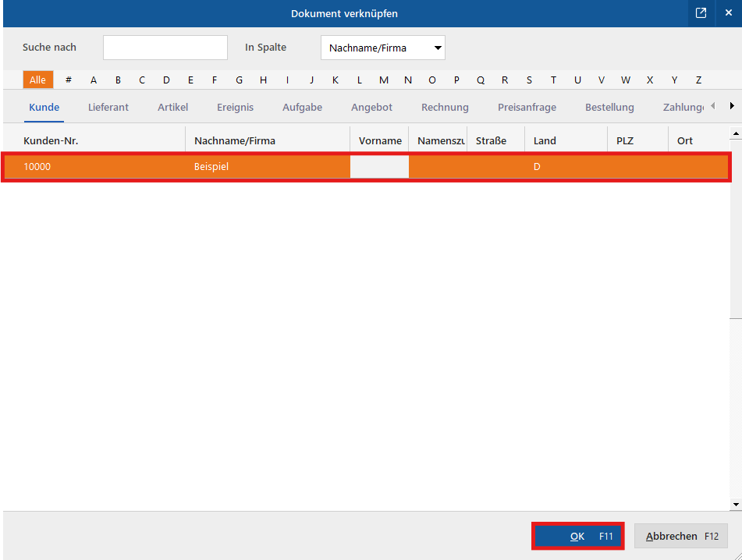The width and height of the screenshot is (742, 560).
Task: Switch to the Bestellung tab
Action: tap(609, 108)
